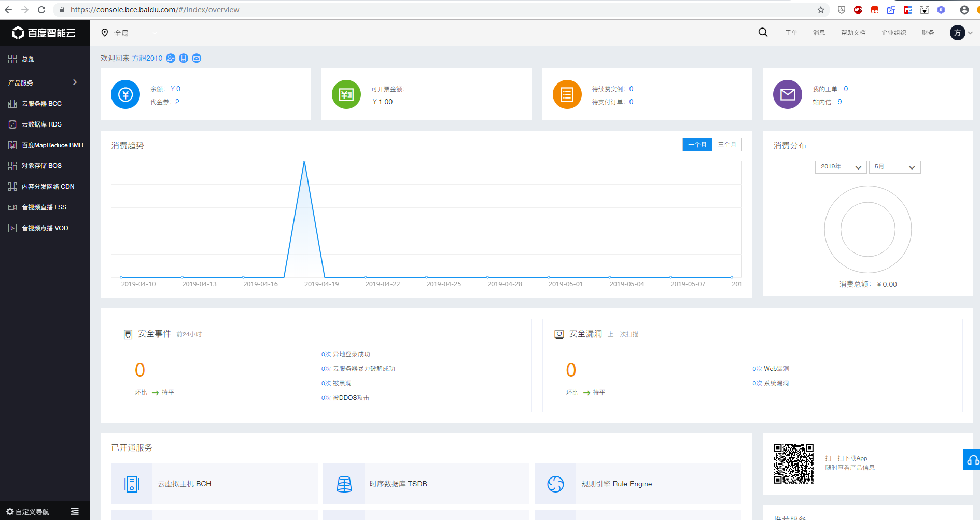The width and height of the screenshot is (980, 520).
Task: Open the 5月 month dropdown
Action: pyautogui.click(x=894, y=167)
